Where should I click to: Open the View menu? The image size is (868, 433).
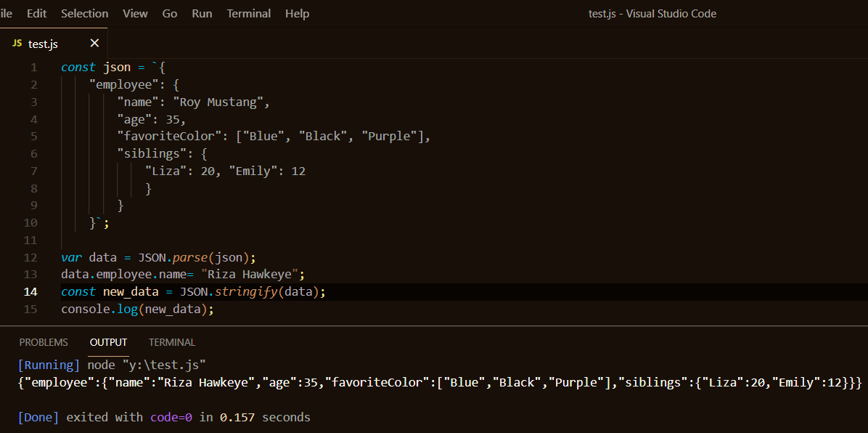click(x=135, y=13)
